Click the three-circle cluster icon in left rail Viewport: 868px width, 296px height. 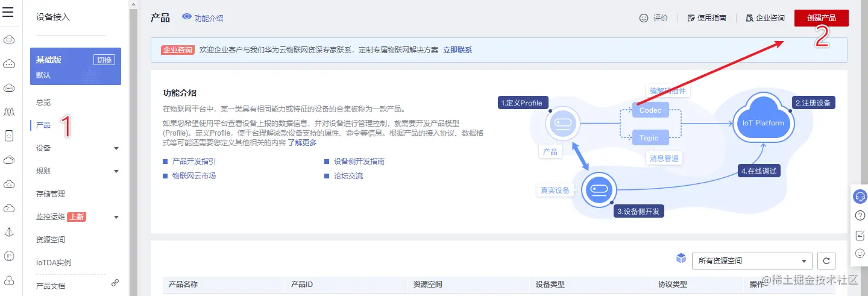[9, 280]
